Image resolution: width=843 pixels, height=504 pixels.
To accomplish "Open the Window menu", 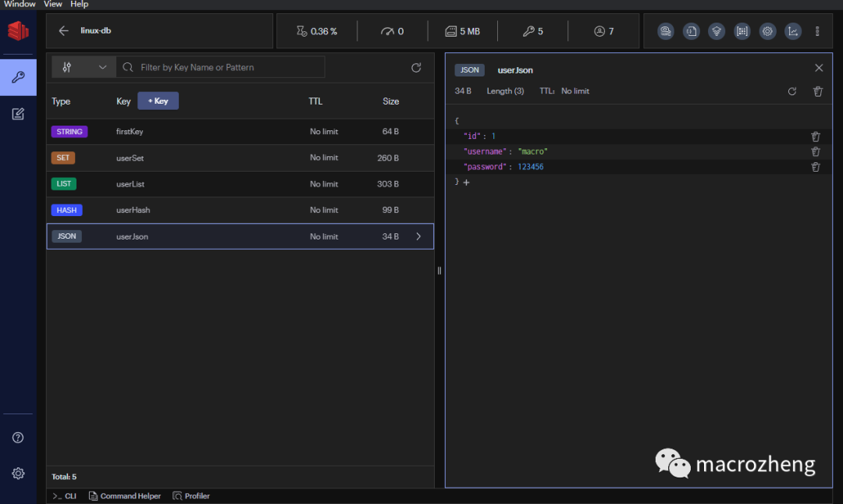I will pyautogui.click(x=20, y=5).
